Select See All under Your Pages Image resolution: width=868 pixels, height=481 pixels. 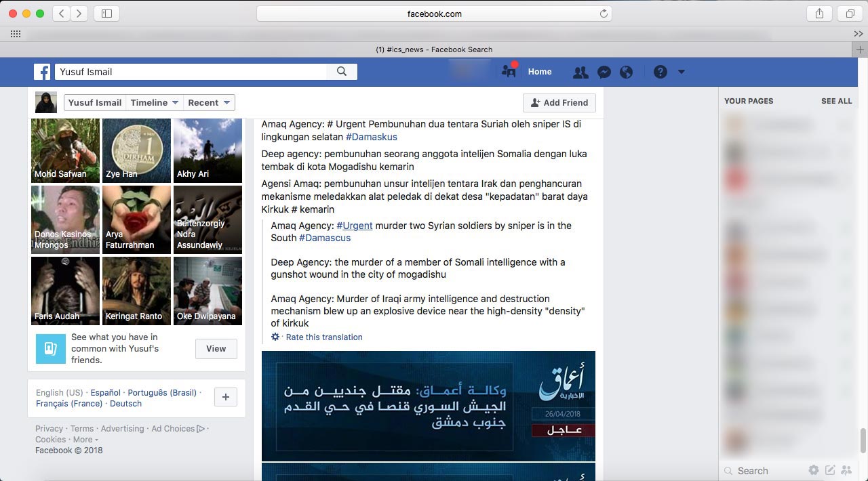pyautogui.click(x=836, y=101)
